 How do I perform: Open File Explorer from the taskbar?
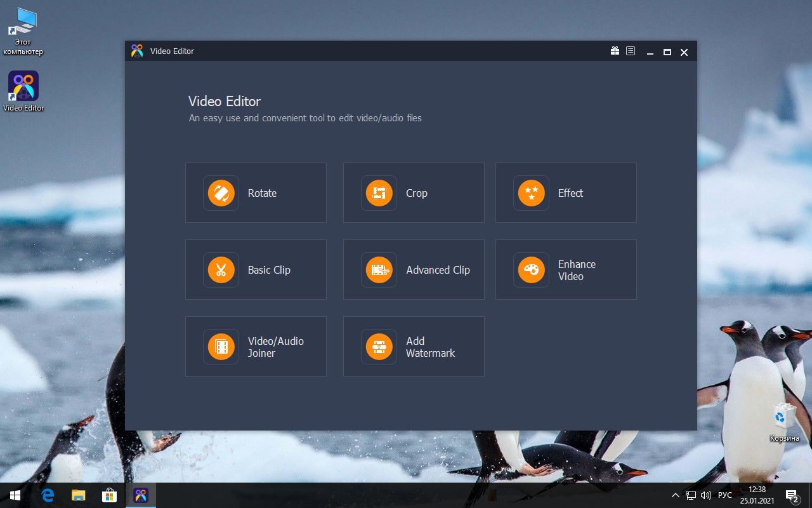(78, 495)
